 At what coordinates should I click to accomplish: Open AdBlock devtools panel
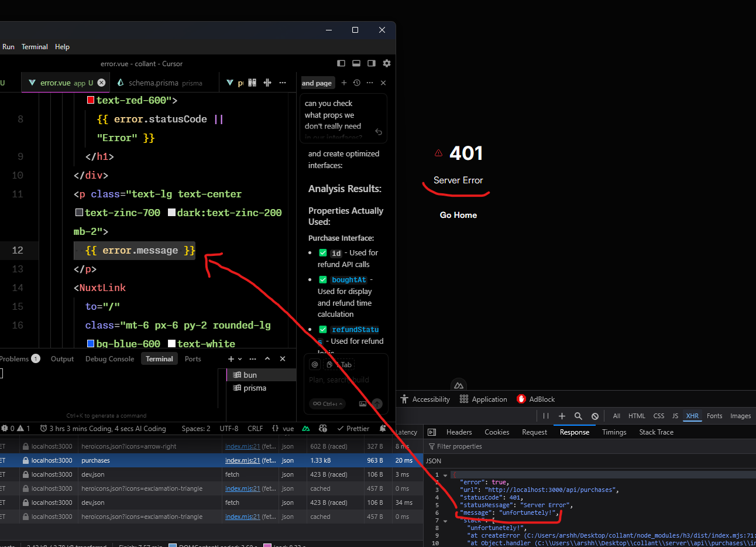point(536,399)
